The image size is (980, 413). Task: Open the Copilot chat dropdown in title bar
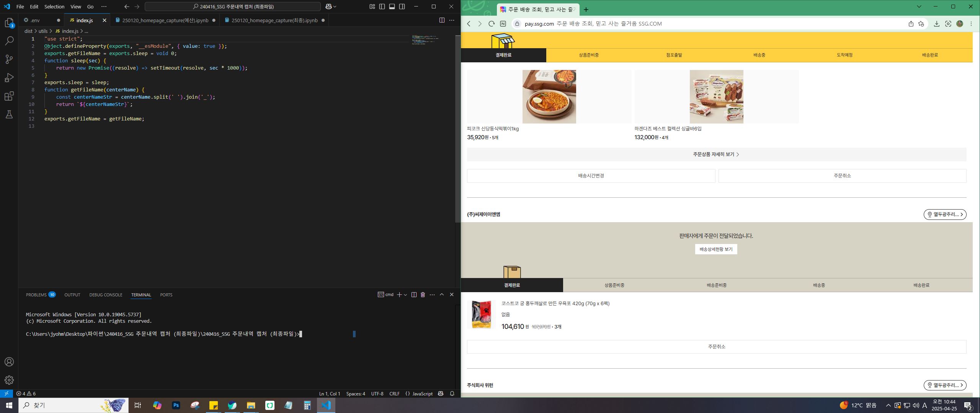(x=335, y=7)
